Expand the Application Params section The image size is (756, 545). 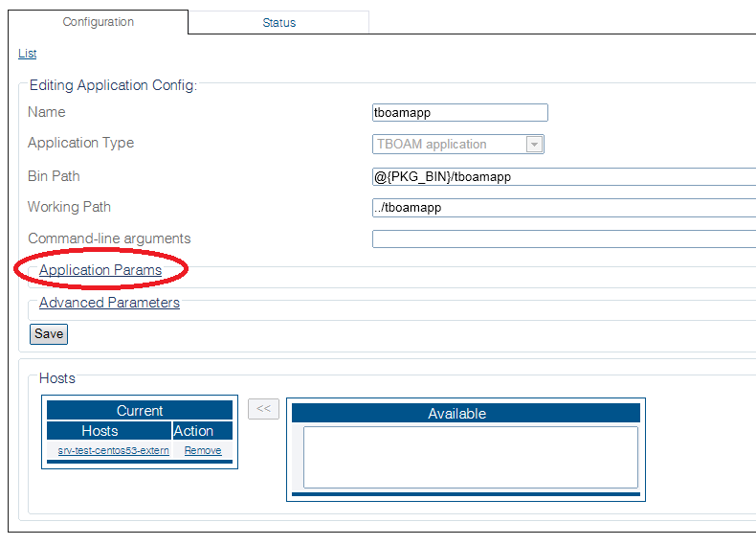100,270
